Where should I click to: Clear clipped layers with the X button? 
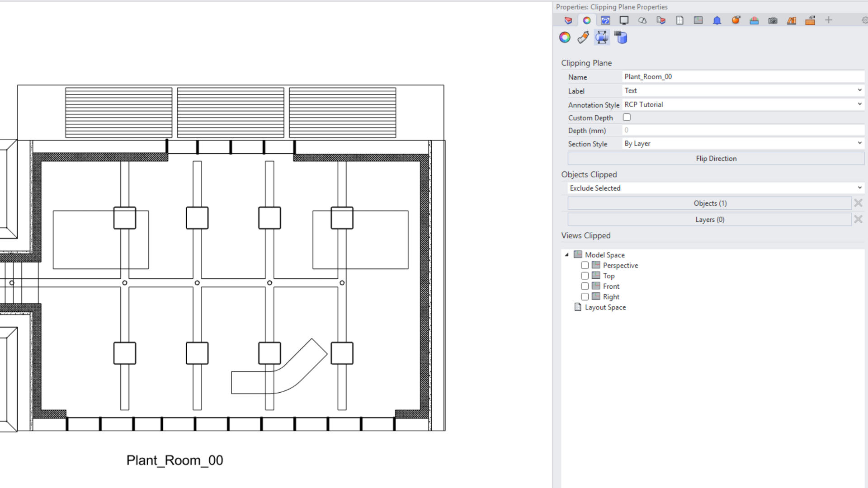pyautogui.click(x=858, y=219)
